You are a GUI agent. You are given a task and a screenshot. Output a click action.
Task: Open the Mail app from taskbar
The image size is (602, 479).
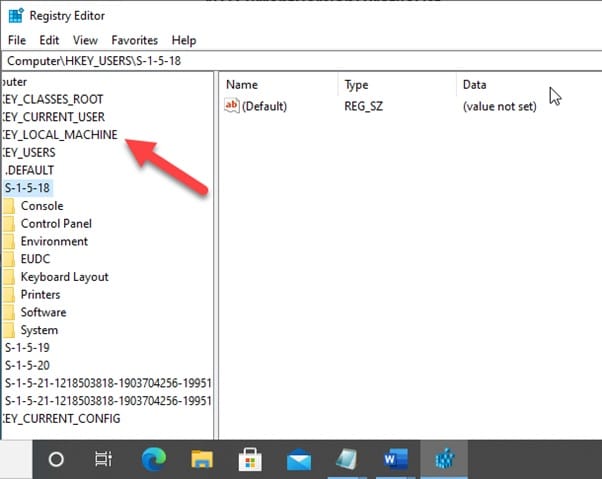pos(299,460)
